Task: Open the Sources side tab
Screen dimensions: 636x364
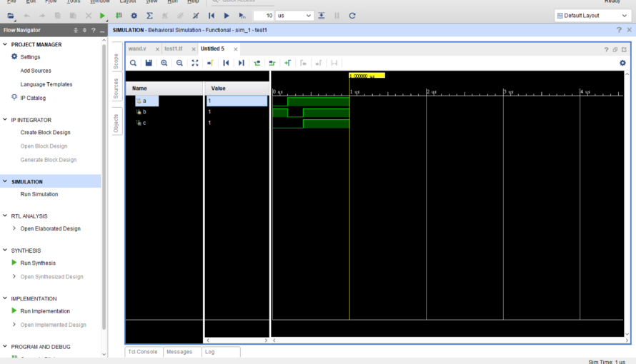Action: point(116,89)
